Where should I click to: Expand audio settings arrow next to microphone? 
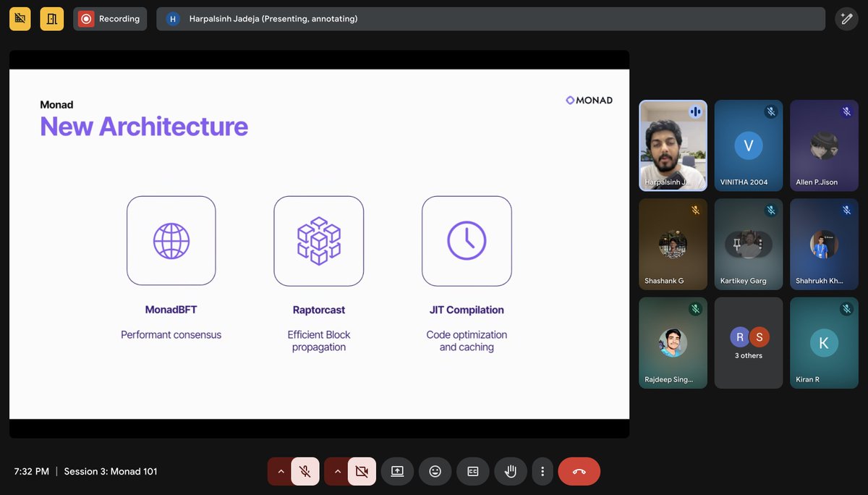281,471
